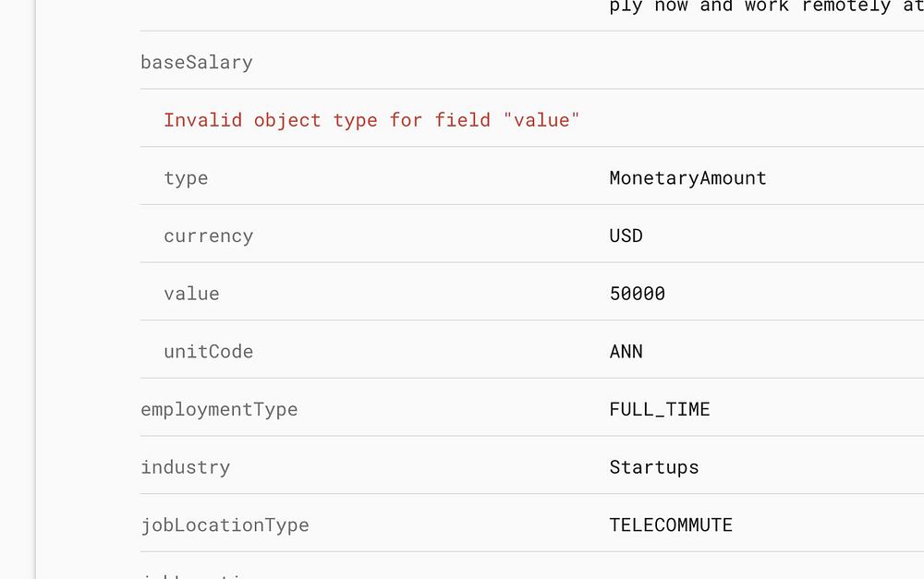Screen dimensions: 924x579
Task: Select the ANN unit code value
Action: [626, 352]
